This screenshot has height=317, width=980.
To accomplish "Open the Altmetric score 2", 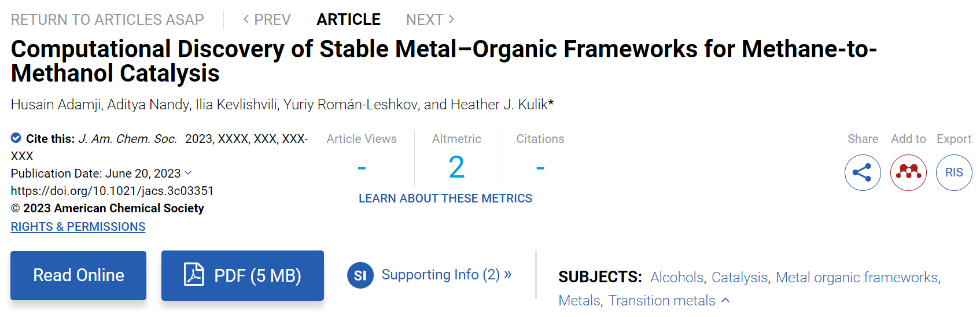I will click(x=456, y=167).
